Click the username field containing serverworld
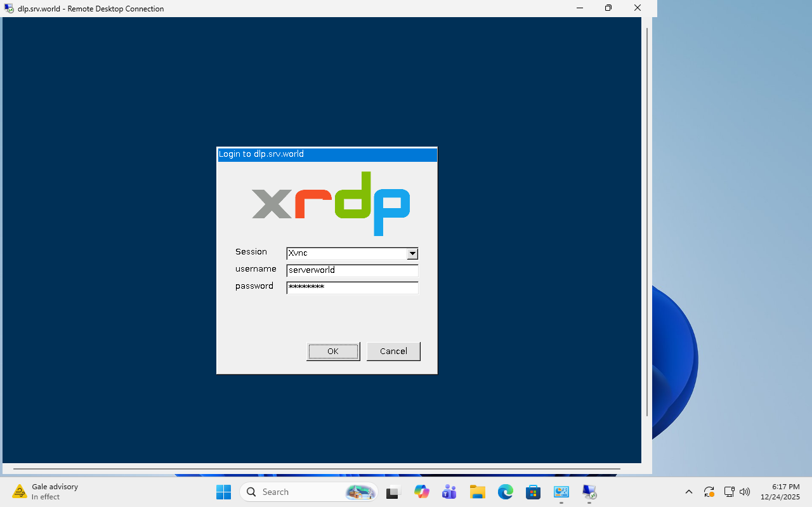 [x=352, y=270]
